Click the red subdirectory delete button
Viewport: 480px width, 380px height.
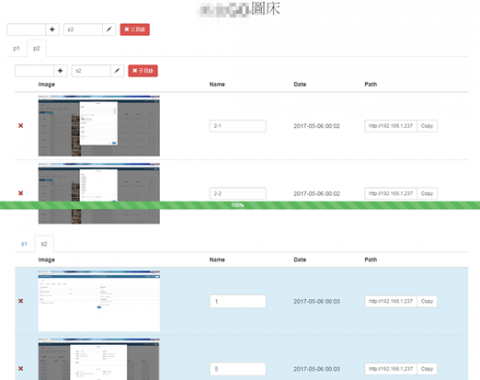pos(143,71)
